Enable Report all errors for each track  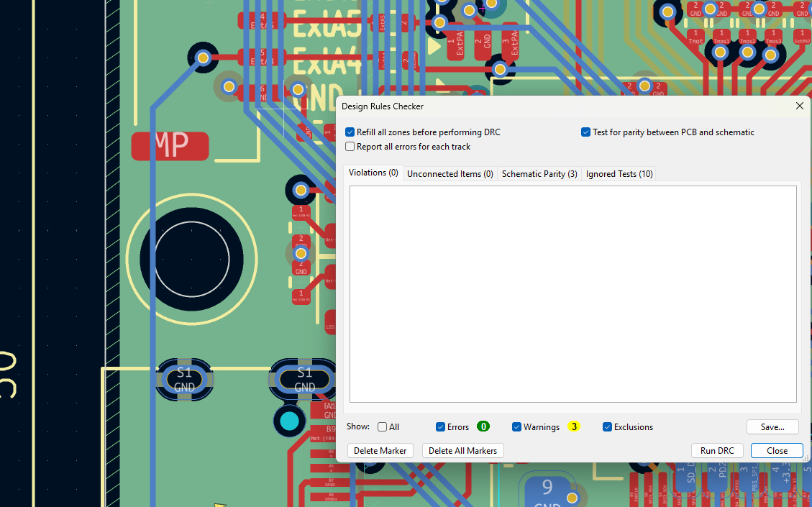[350, 147]
